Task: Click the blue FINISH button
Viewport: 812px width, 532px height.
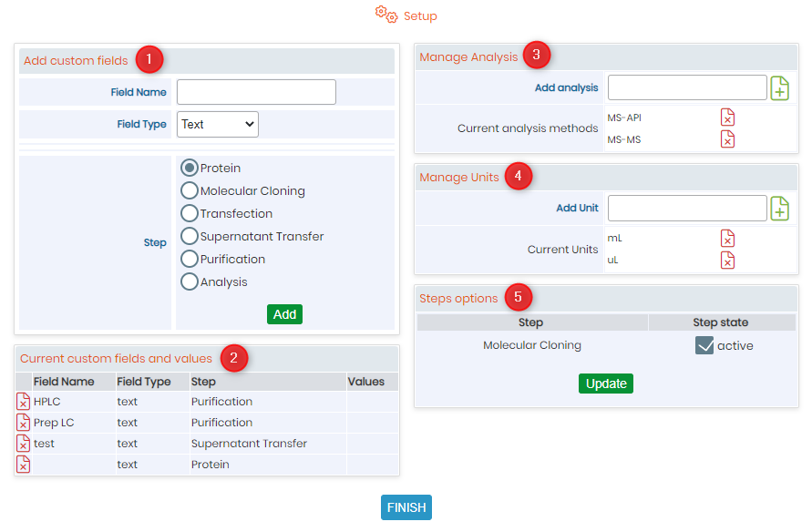Action: click(x=406, y=507)
